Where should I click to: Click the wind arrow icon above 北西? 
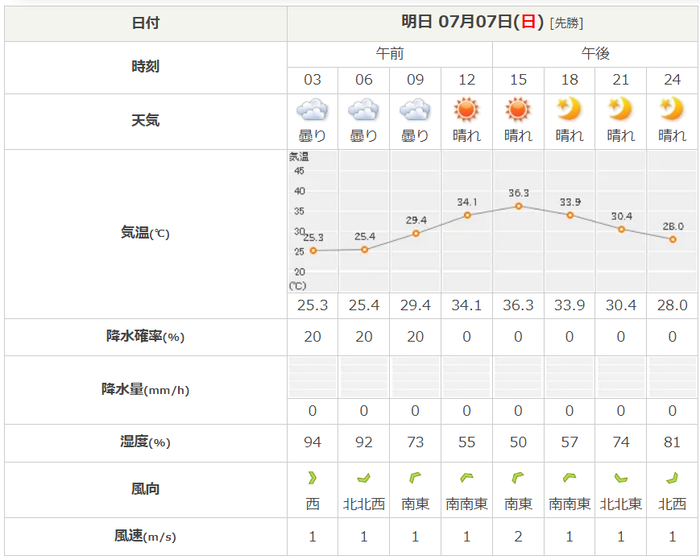pyautogui.click(x=672, y=478)
